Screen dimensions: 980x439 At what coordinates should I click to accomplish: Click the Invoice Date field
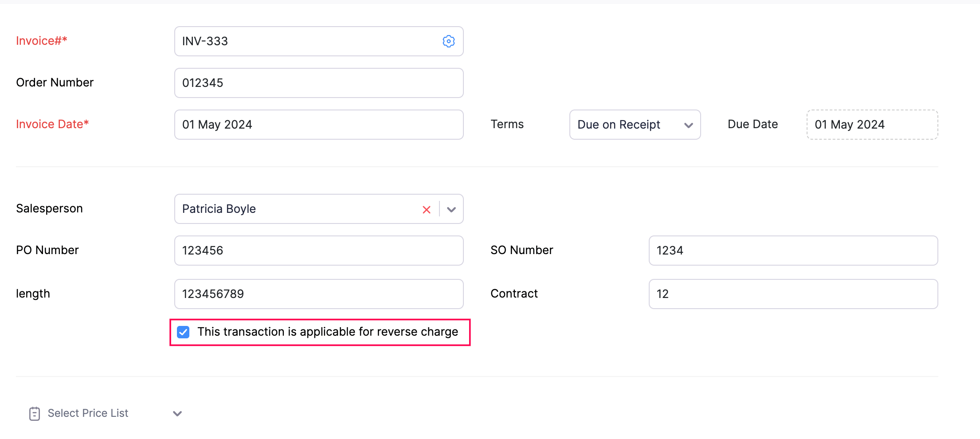point(319,125)
